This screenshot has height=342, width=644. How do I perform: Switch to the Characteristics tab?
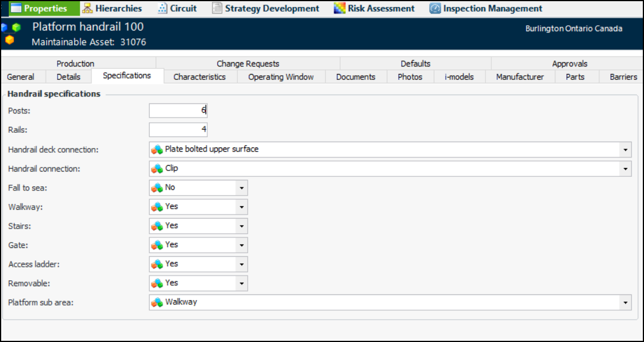(199, 77)
